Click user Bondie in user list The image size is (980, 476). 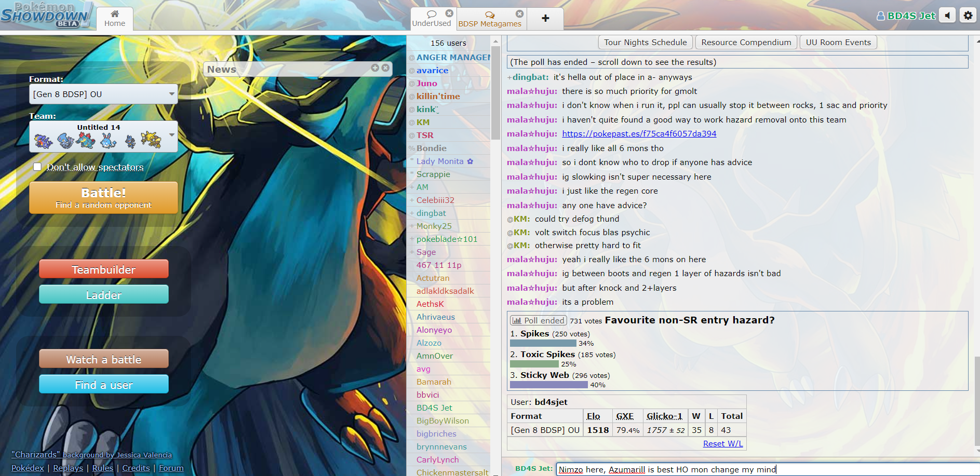point(450,148)
